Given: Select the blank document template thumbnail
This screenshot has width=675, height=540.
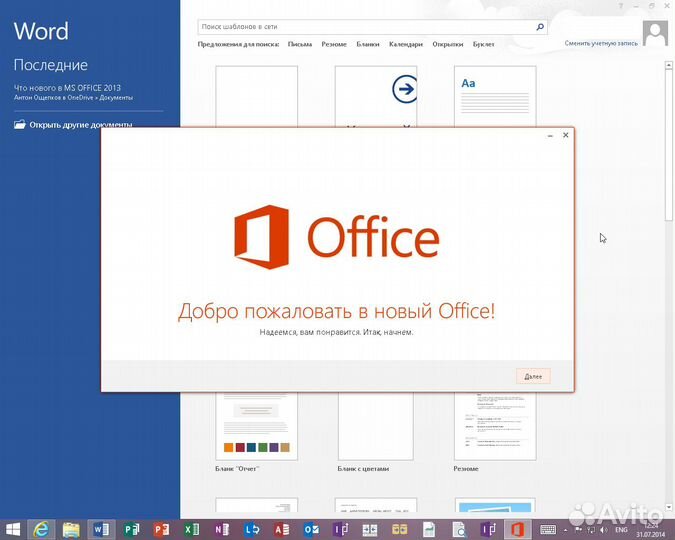Looking at the screenshot, I should point(257,96).
